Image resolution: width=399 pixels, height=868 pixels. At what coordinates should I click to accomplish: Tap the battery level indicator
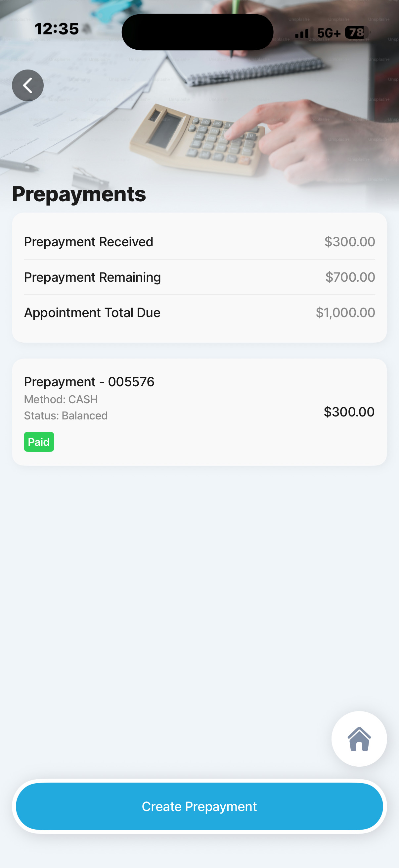[x=357, y=33]
